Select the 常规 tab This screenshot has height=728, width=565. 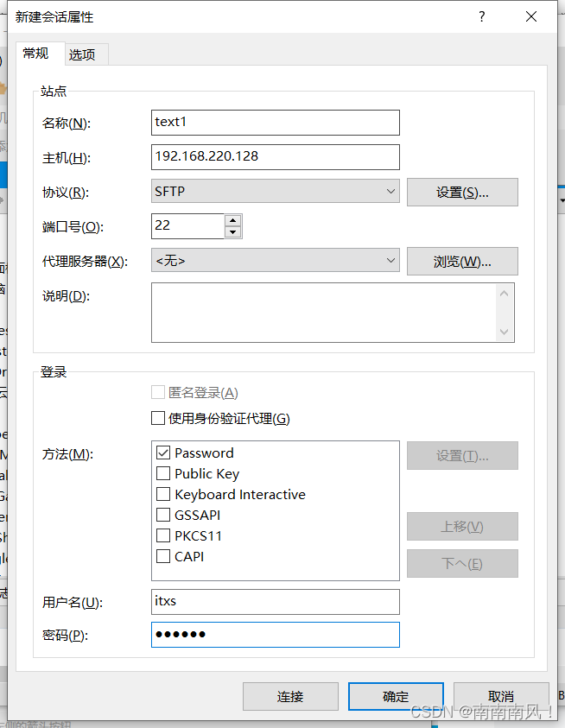[38, 54]
